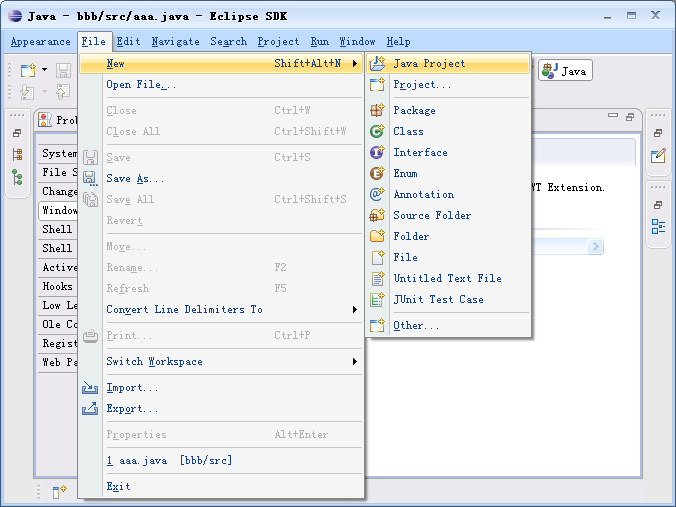This screenshot has height=507, width=676.
Task: Click the Enum icon
Action: pos(377,173)
